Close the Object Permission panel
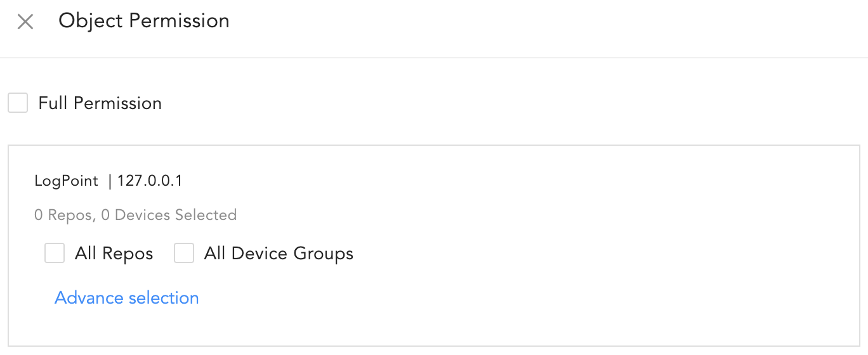 point(25,22)
